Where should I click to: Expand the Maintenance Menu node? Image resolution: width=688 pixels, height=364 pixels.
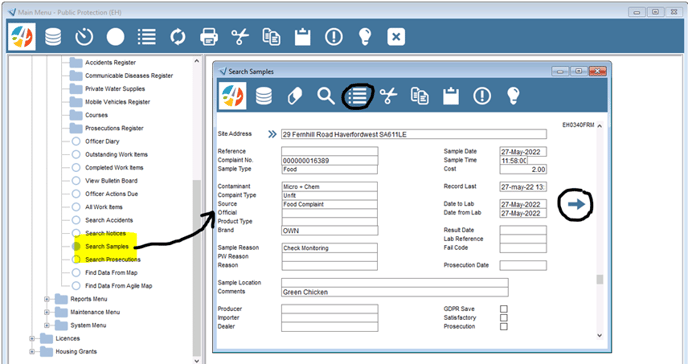pyautogui.click(x=47, y=312)
